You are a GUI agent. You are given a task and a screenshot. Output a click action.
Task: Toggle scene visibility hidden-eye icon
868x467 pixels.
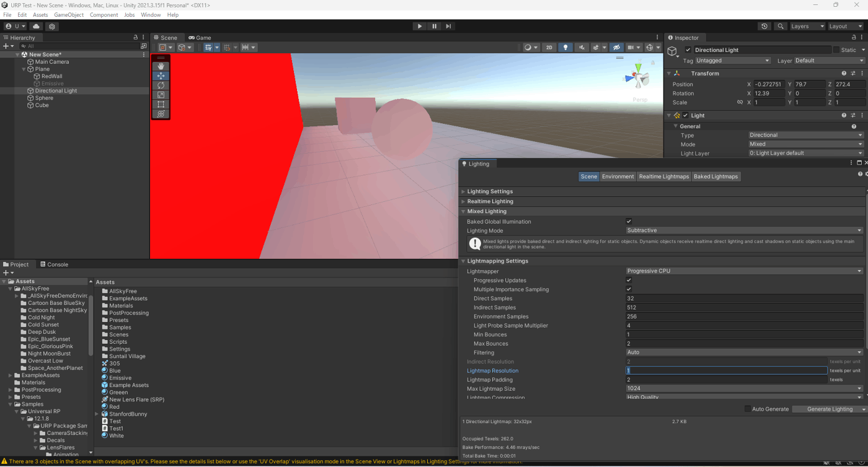pos(616,47)
